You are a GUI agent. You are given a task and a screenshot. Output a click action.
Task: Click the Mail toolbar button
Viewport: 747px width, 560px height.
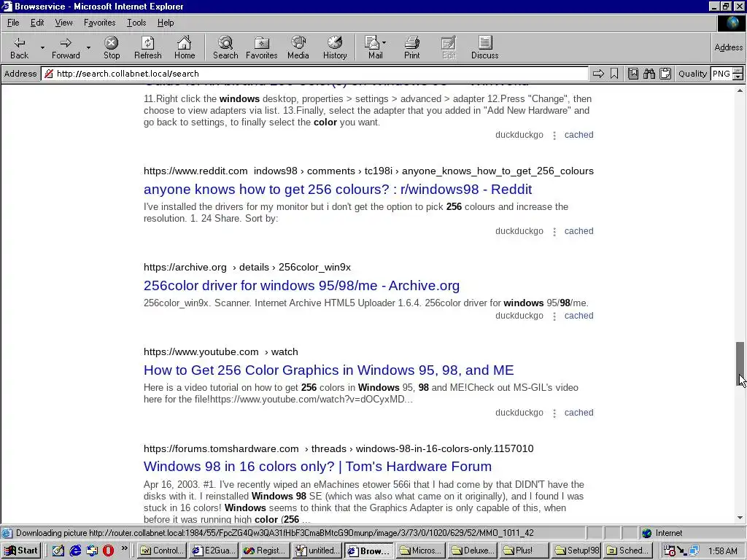pos(373,47)
